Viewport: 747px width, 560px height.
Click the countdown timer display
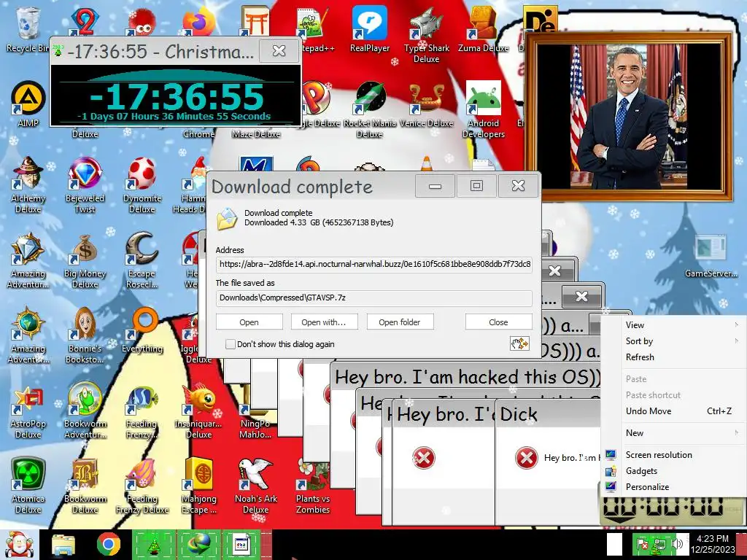(x=177, y=96)
